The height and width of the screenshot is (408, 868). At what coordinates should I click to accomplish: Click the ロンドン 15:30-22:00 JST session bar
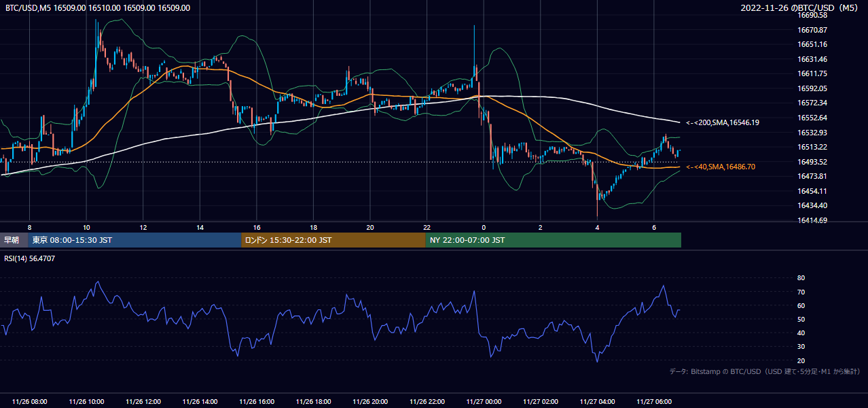[333, 240]
